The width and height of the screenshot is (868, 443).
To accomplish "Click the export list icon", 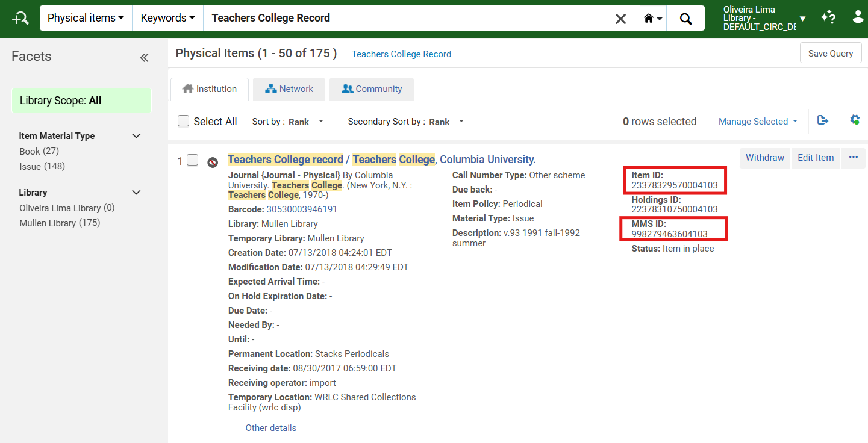I will coord(823,120).
